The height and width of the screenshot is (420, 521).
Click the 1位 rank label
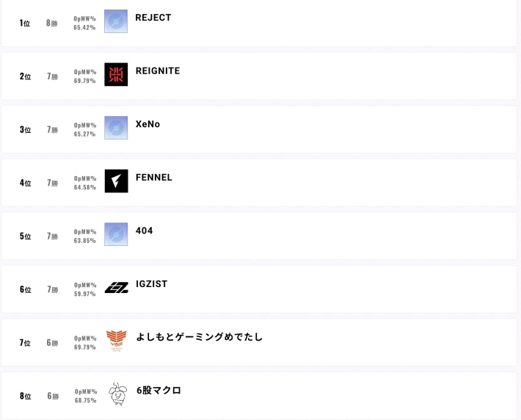pyautogui.click(x=25, y=23)
